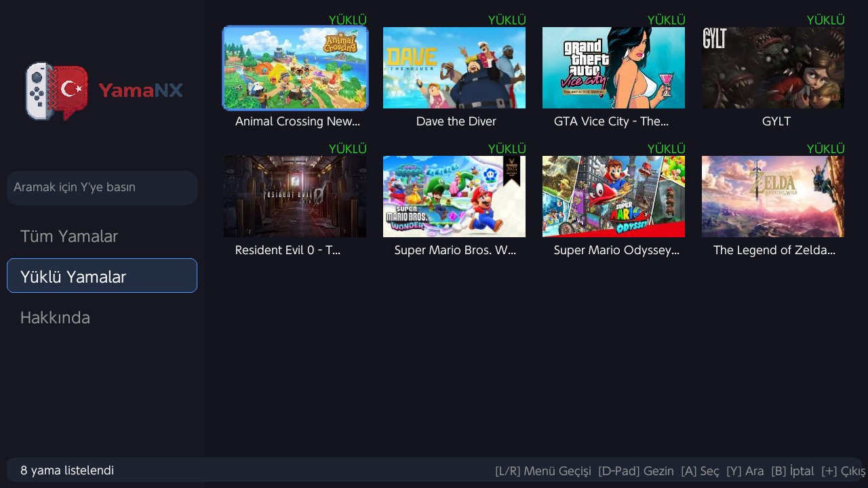Click the 'GTA Vice City - The...' title
This screenshot has width=868, height=488.
tap(612, 121)
